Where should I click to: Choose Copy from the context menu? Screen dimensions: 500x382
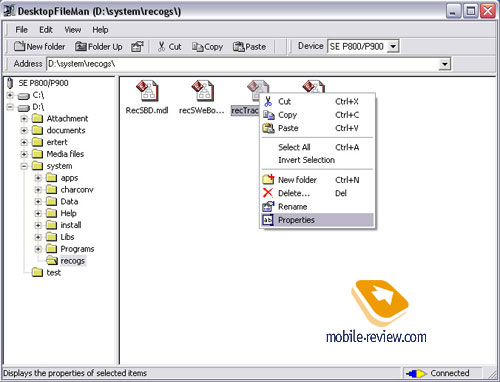[x=317, y=115]
